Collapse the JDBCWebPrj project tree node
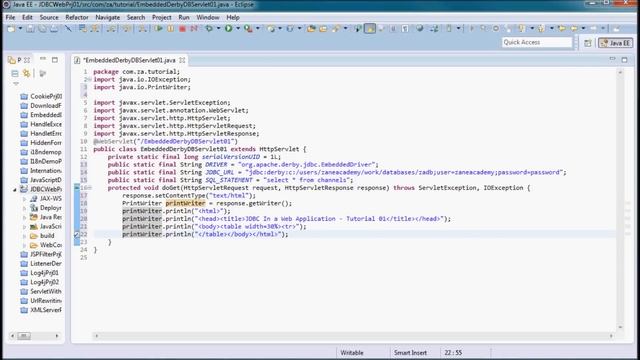This screenshot has height=360, width=640. (15, 189)
